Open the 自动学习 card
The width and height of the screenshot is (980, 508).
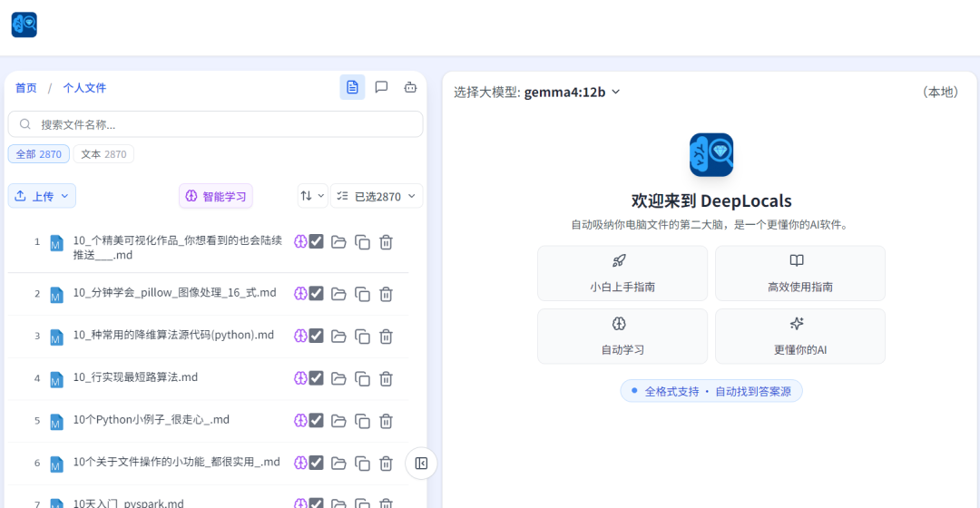622,337
